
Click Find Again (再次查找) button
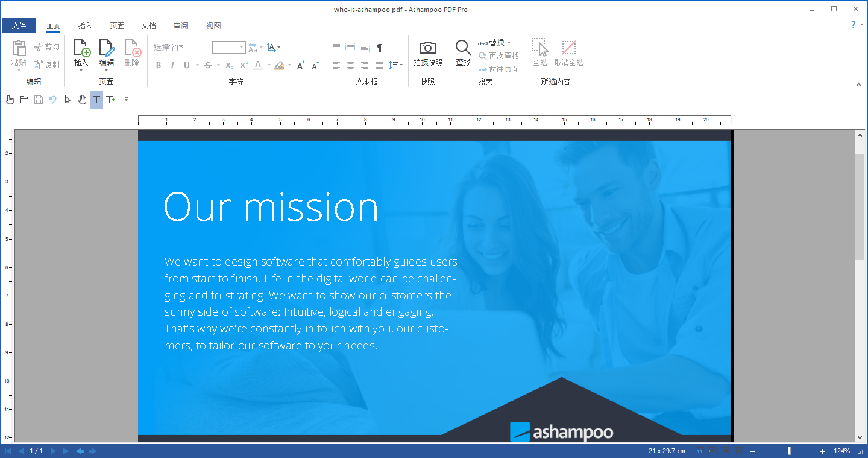click(498, 56)
